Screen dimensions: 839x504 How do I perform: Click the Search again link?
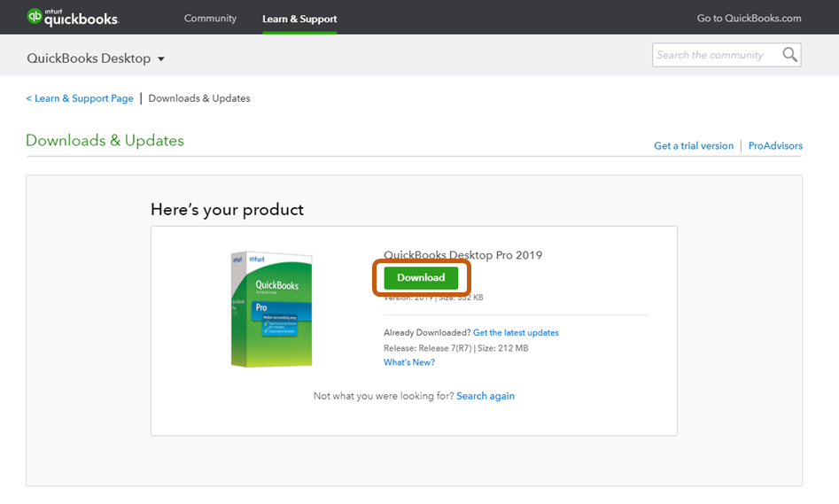[x=486, y=396]
